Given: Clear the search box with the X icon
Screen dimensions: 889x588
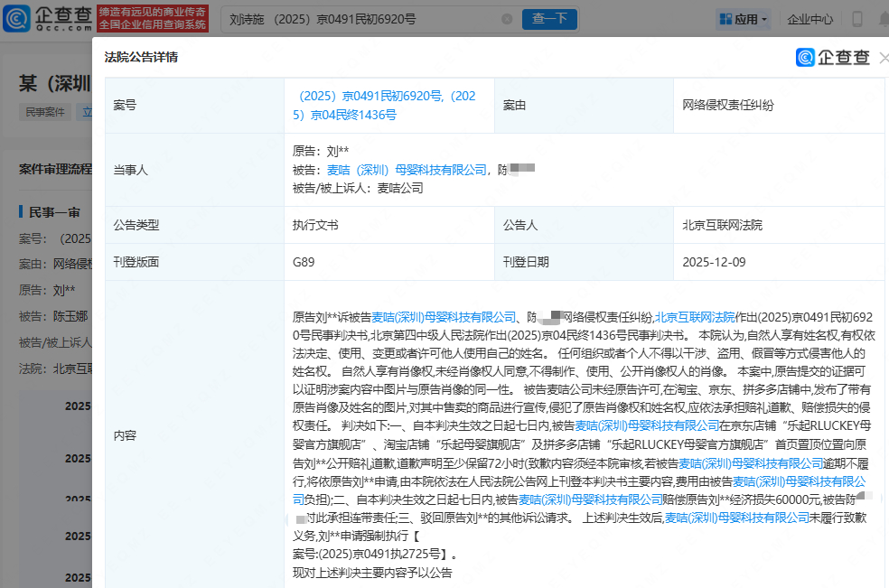Looking at the screenshot, I should click(507, 19).
